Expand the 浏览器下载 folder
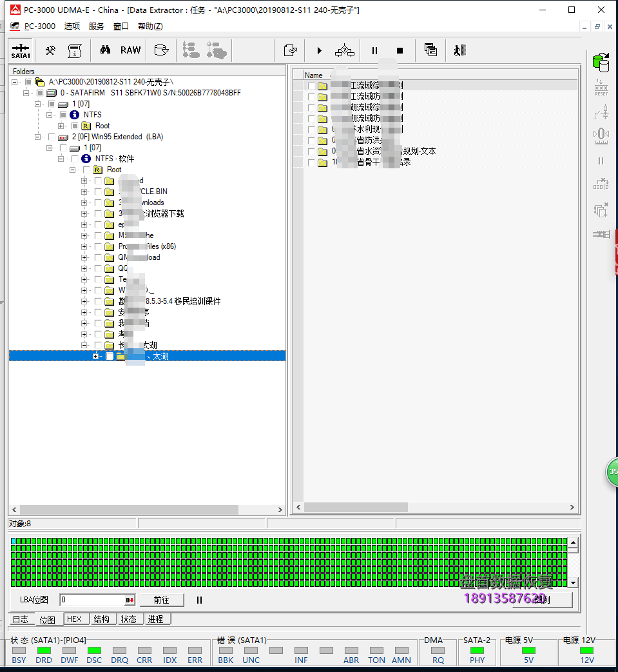 [x=84, y=213]
